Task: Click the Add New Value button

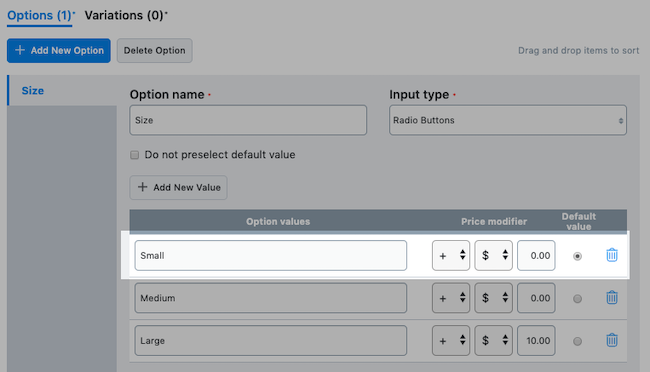Action: (x=178, y=187)
